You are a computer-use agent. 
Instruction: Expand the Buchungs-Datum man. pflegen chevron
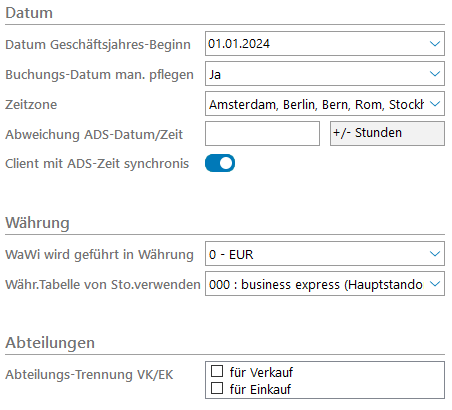point(435,74)
